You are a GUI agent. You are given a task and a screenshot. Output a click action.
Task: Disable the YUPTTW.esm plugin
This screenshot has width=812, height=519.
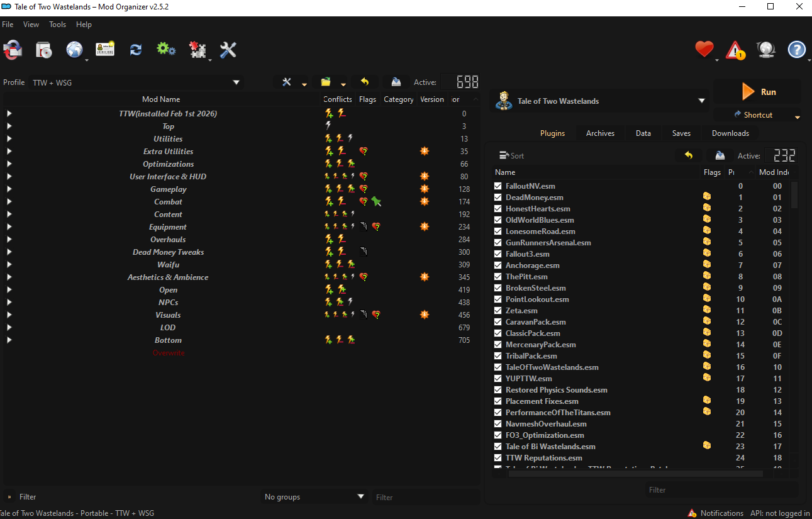[x=498, y=379]
